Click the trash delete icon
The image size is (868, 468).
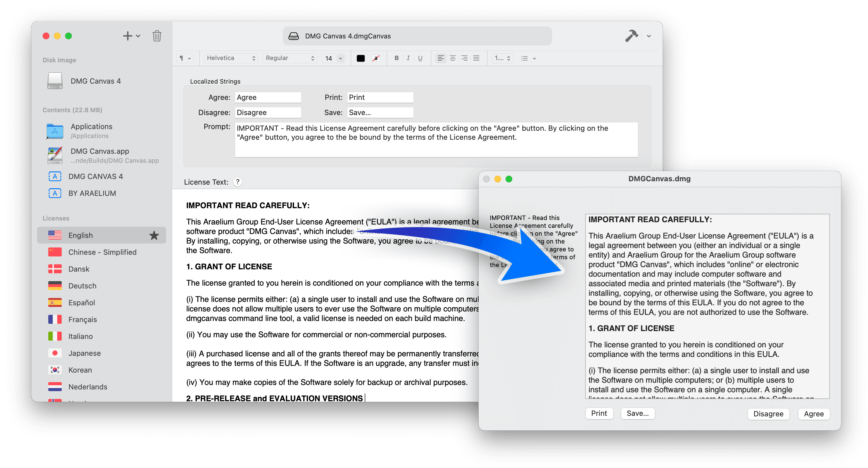coord(157,36)
